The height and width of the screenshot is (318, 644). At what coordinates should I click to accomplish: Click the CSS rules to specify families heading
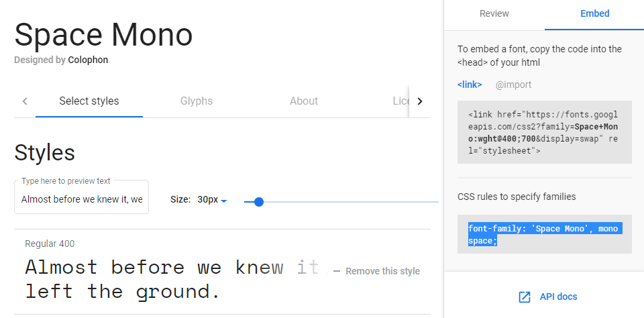click(x=517, y=197)
